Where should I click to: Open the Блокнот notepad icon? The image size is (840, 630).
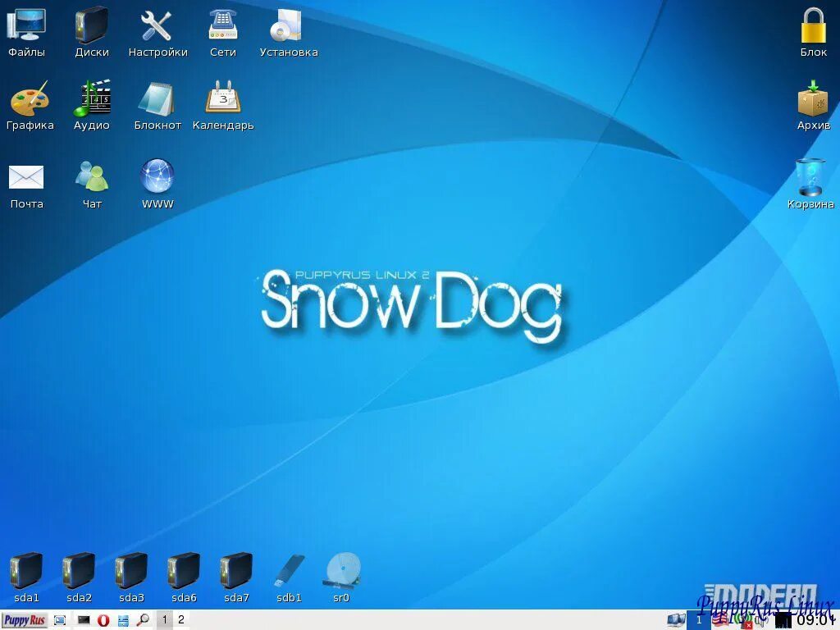[x=157, y=105]
